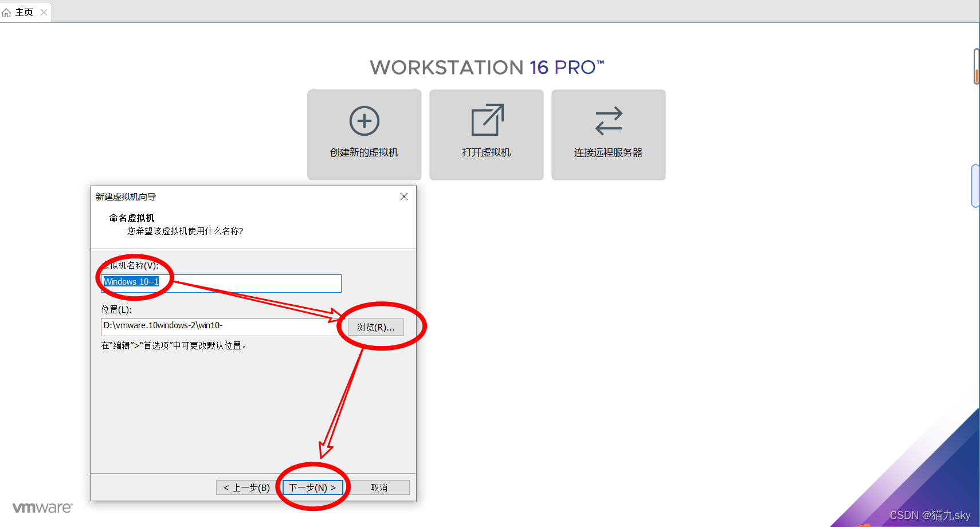Click the default location hint text
Image resolution: width=980 pixels, height=527 pixels.
174,345
